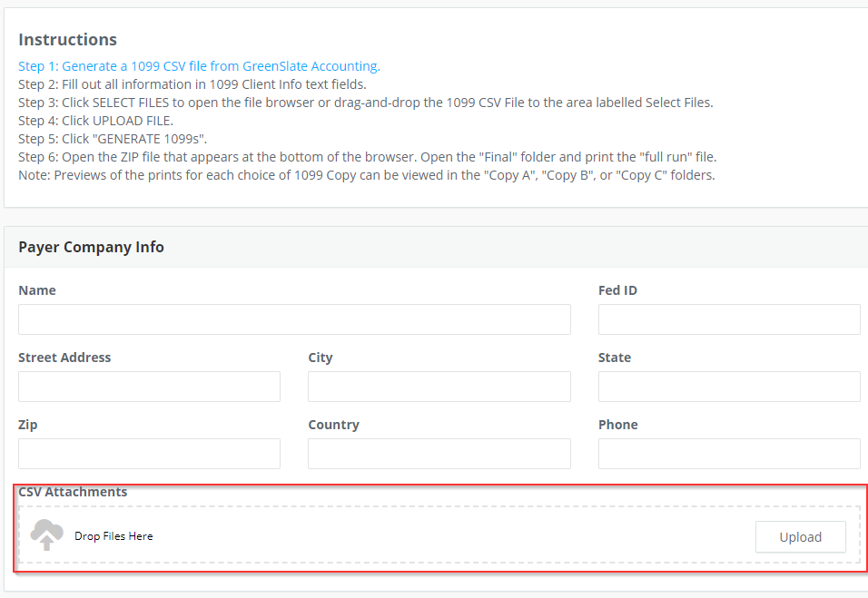Click the empty dashed drop zone area
The width and height of the screenshot is (868, 598).
(x=443, y=535)
